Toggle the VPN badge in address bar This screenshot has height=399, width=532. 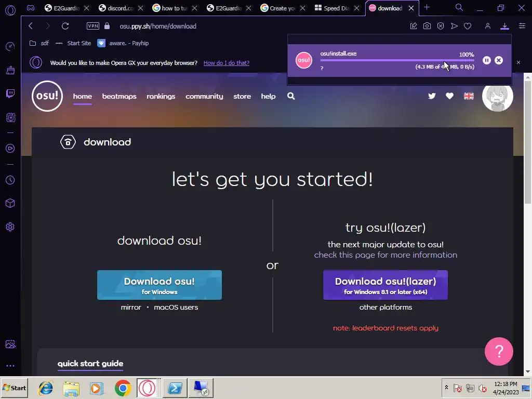click(92, 26)
